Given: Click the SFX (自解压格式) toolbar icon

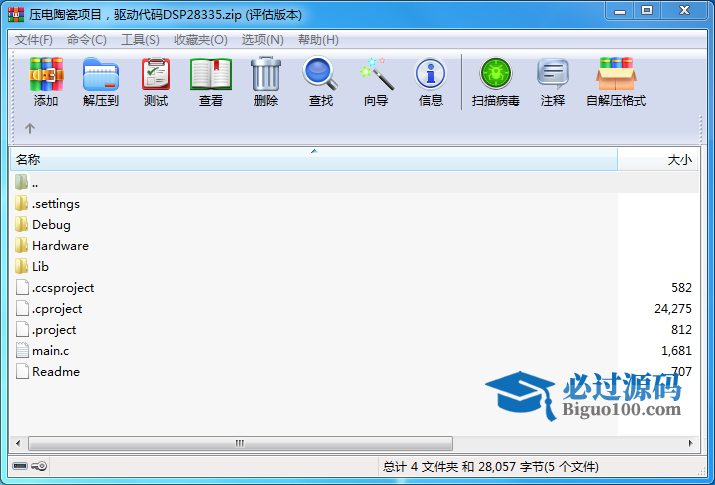Looking at the screenshot, I should (x=616, y=74).
